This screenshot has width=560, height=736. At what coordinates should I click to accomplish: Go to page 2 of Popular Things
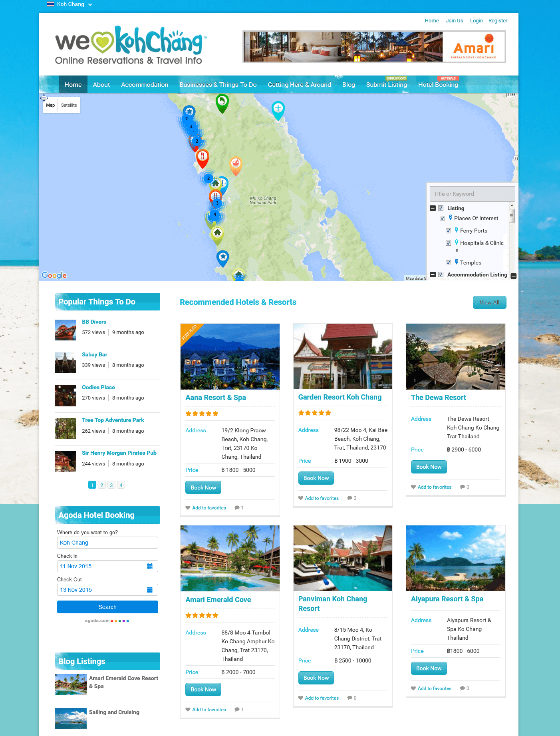click(102, 485)
